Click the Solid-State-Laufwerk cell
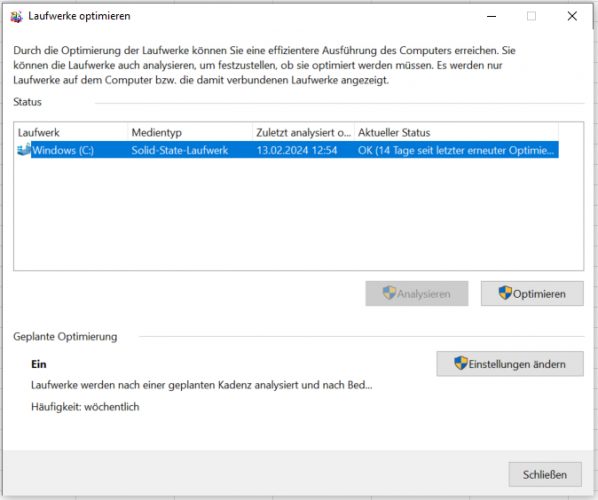The width and height of the screenshot is (598, 500). point(180,150)
